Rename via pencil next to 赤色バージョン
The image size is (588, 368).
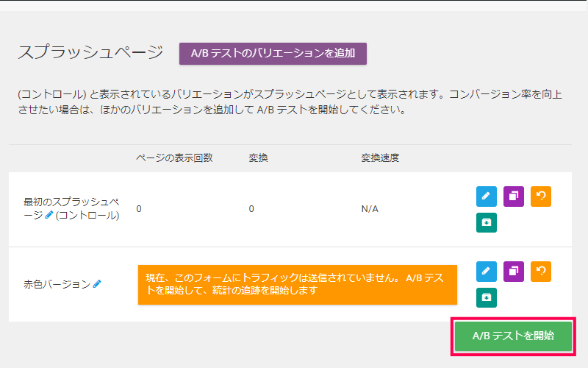click(97, 284)
